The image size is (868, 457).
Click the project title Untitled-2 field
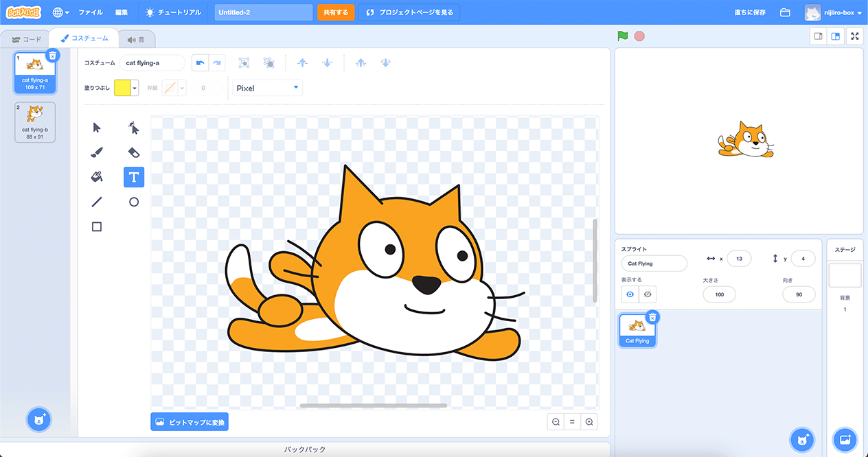point(263,12)
